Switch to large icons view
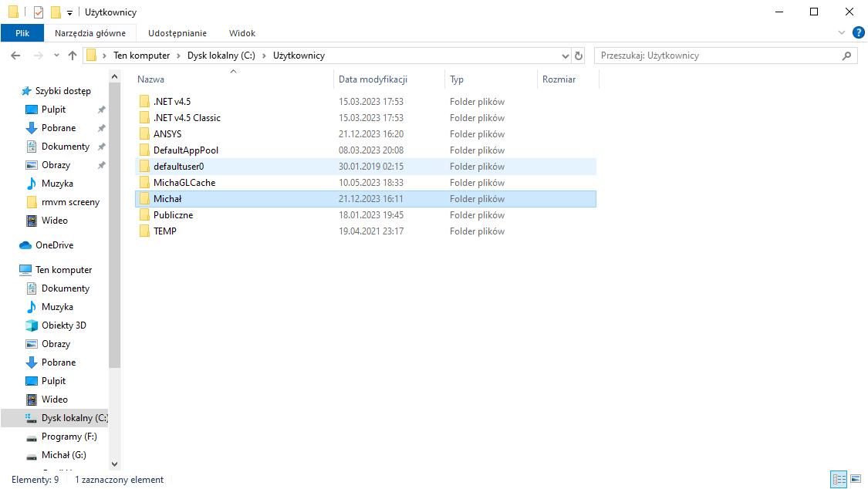The image size is (868, 489). [856, 480]
